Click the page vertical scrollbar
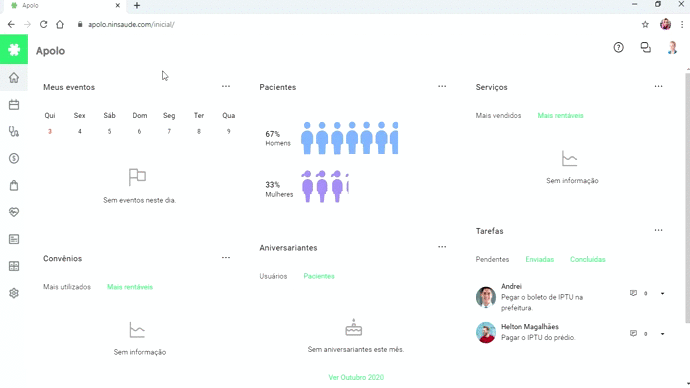Viewport: 690px width, 388px height. tap(687, 198)
